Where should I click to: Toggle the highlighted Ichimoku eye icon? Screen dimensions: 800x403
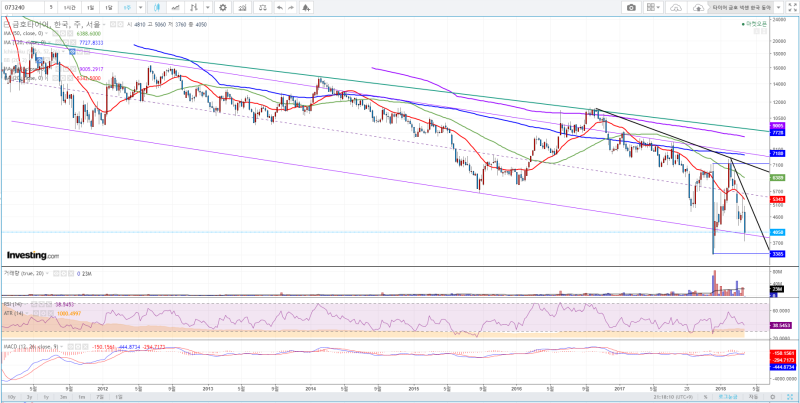72,52
